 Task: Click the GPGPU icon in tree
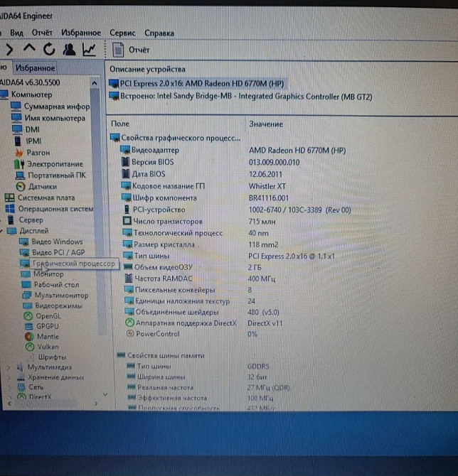pyautogui.click(x=29, y=326)
